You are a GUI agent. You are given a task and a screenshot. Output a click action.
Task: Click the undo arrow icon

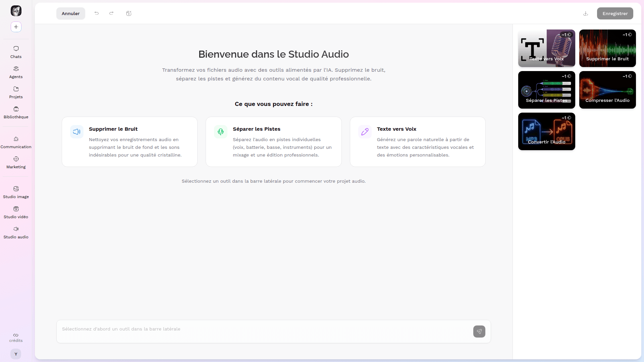click(x=97, y=13)
